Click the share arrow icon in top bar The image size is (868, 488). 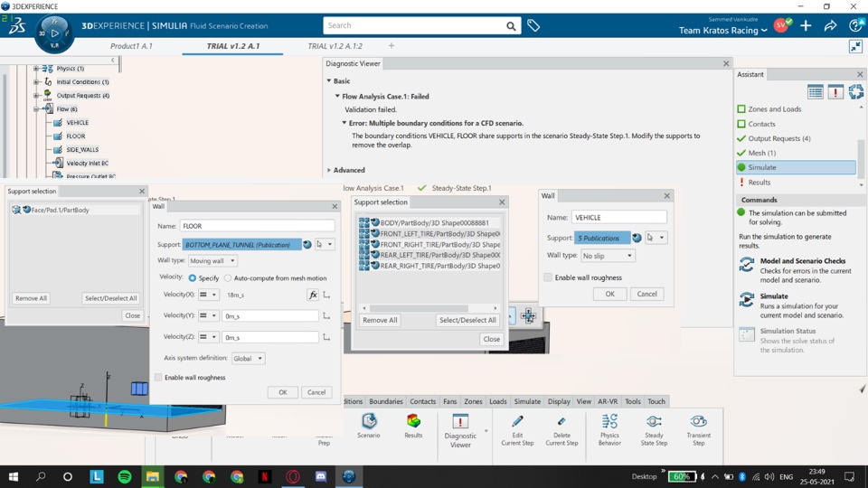(x=830, y=25)
